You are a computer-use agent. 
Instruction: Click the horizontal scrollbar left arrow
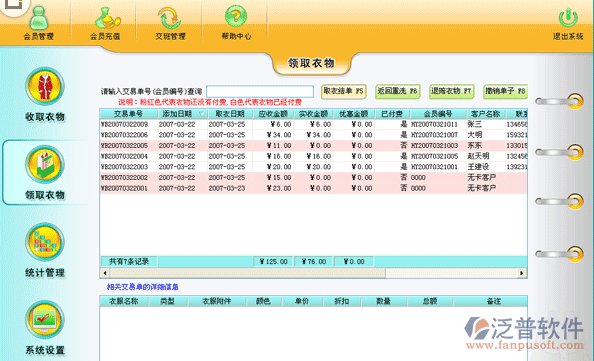click(105, 273)
